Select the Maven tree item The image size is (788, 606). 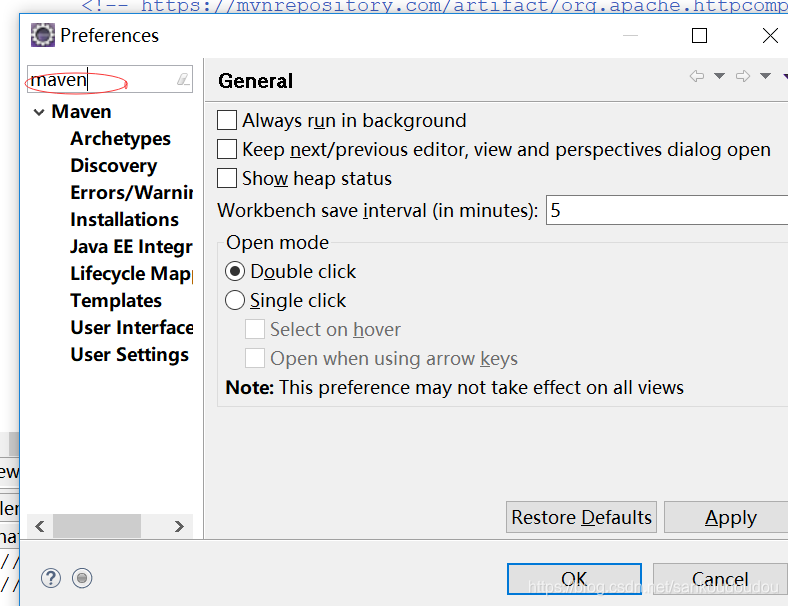[81, 112]
